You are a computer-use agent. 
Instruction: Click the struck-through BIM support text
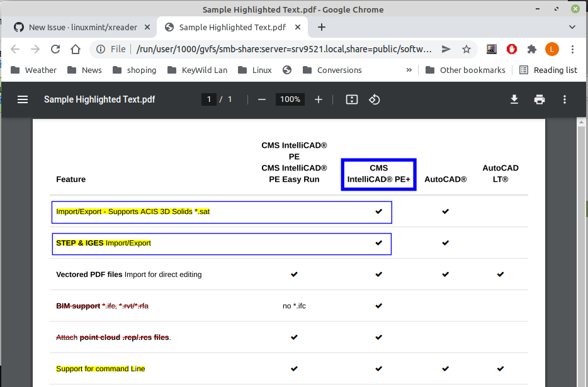103,306
